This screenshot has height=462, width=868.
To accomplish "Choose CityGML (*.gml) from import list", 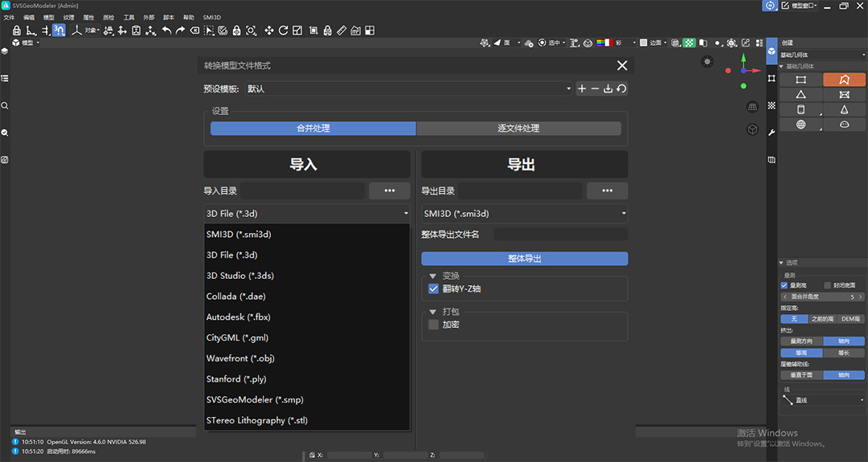I will (x=307, y=337).
